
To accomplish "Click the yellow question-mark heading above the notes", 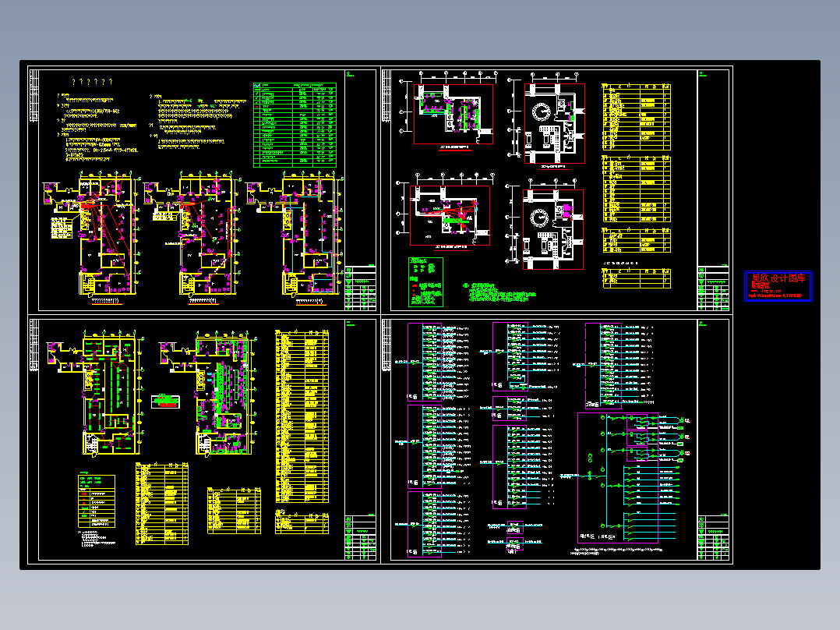I will [x=92, y=82].
